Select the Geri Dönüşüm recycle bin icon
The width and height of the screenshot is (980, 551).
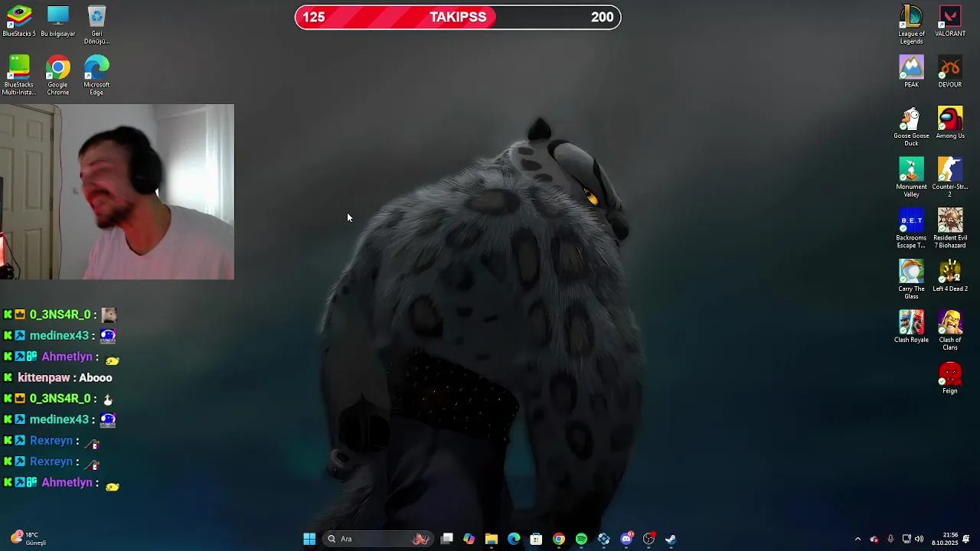pyautogui.click(x=96, y=24)
